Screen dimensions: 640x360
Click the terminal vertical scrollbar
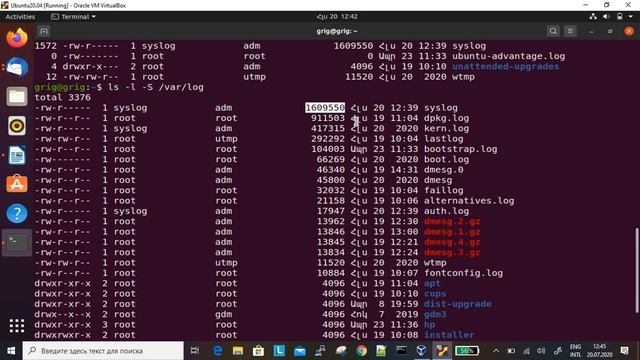pyautogui.click(x=637, y=270)
